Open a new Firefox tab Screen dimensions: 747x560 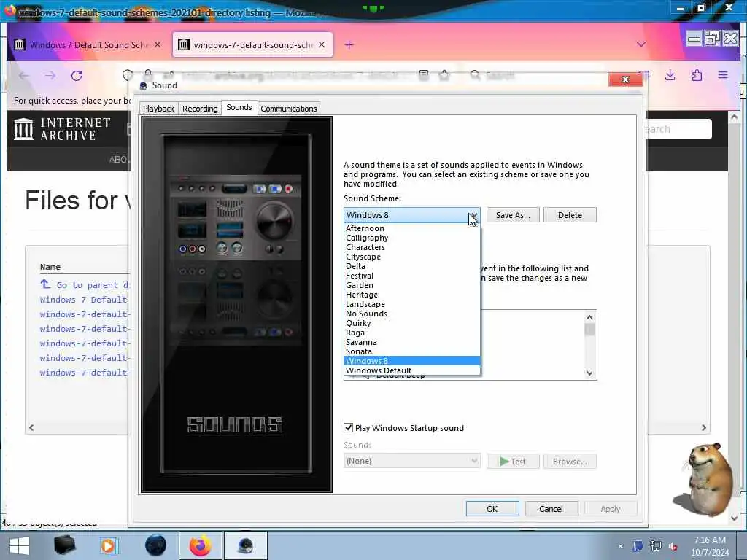[349, 44]
